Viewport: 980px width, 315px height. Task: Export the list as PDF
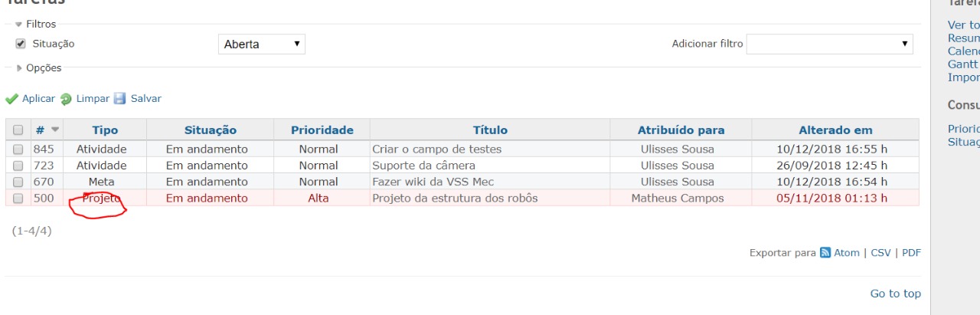click(911, 253)
